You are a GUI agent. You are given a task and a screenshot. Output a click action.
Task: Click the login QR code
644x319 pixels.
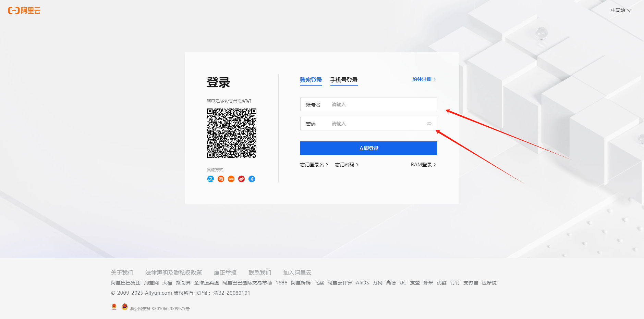pos(231,133)
